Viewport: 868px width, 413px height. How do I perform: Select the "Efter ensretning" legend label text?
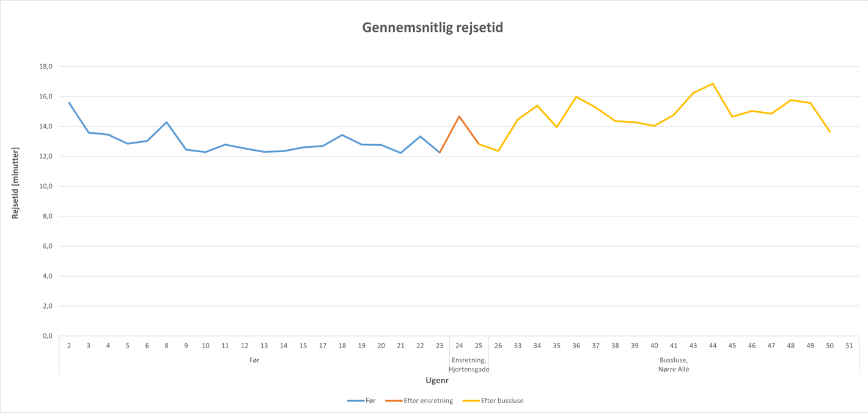pyautogui.click(x=428, y=401)
